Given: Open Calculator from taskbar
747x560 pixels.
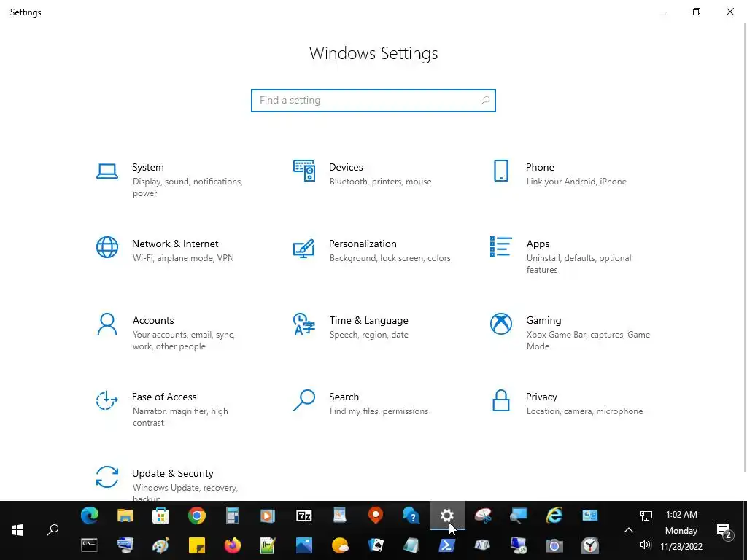Looking at the screenshot, I should pyautogui.click(x=232, y=516).
